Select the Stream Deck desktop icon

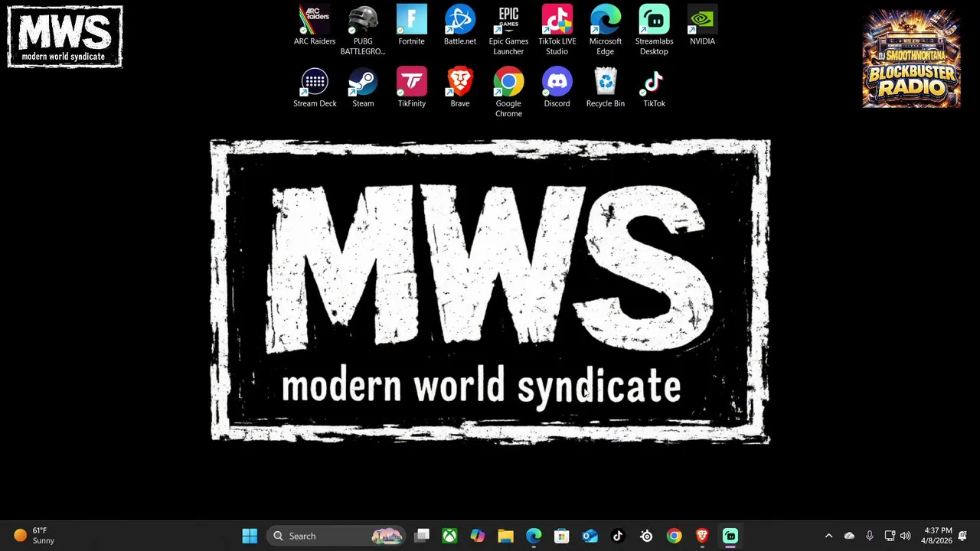tap(315, 88)
